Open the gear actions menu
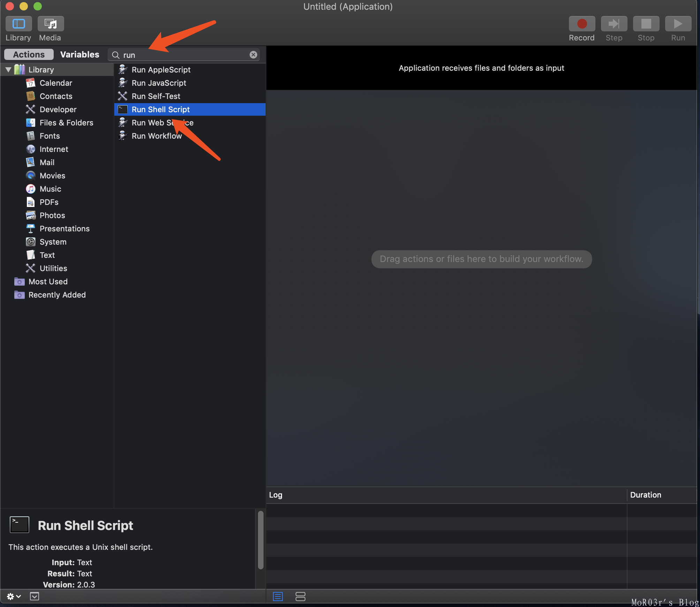 point(14,597)
